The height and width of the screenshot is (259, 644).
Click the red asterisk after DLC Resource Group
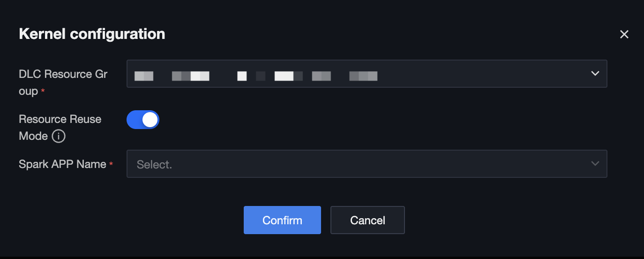(x=43, y=92)
